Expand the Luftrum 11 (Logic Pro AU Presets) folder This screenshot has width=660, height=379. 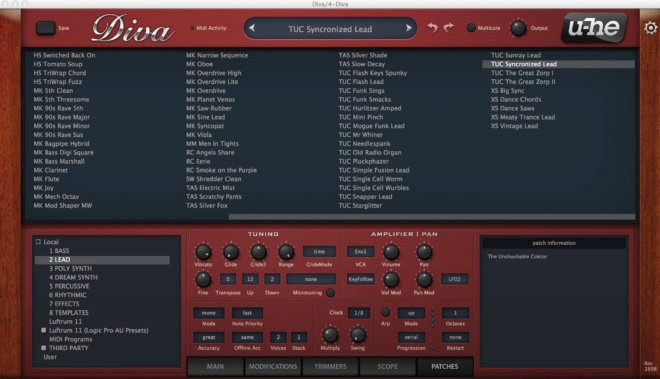(x=43, y=330)
